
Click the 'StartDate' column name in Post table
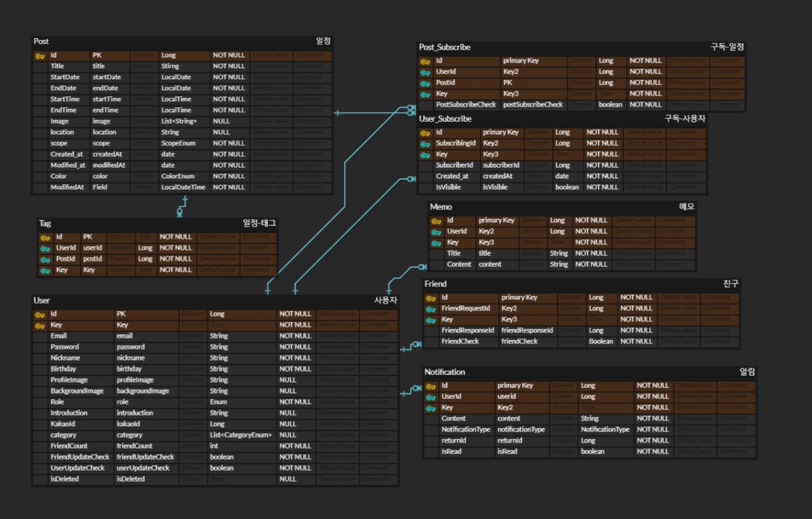64,77
